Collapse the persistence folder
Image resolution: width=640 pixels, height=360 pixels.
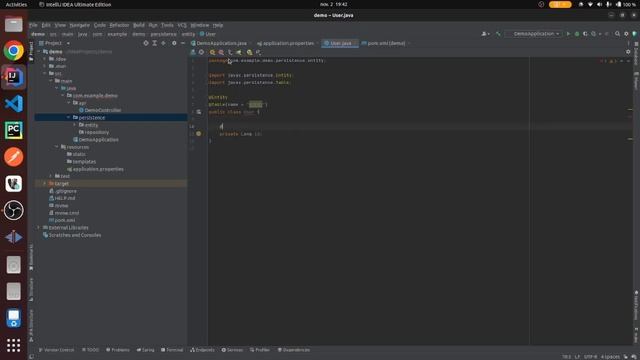pos(69,118)
